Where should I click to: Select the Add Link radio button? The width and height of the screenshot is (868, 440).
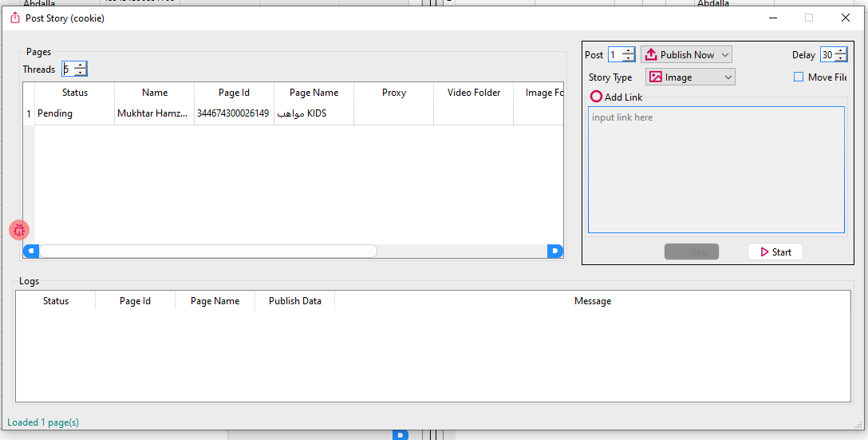coord(596,97)
